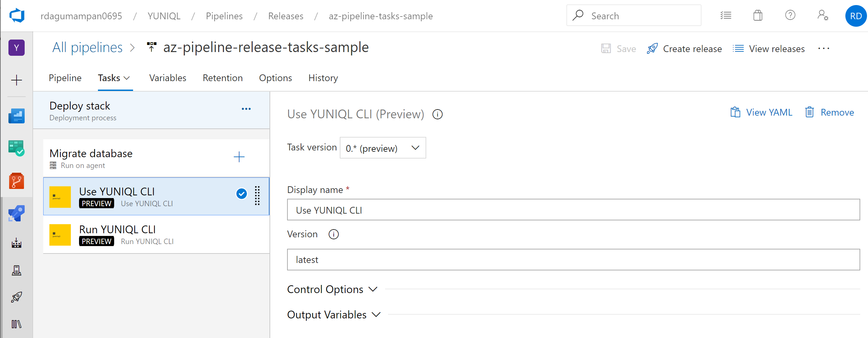Switch to the Options tab
The height and width of the screenshot is (338, 868).
(x=276, y=78)
